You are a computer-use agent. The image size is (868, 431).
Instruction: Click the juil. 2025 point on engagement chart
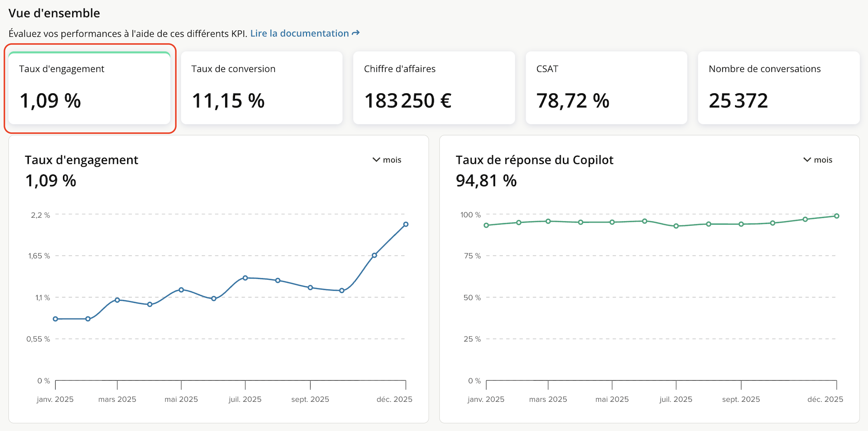pyautogui.click(x=245, y=278)
